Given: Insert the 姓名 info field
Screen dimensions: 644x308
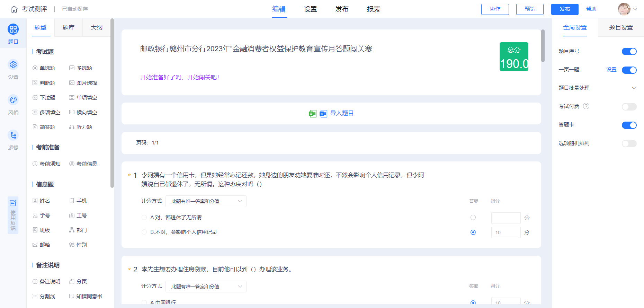Looking at the screenshot, I should click(x=41, y=201).
